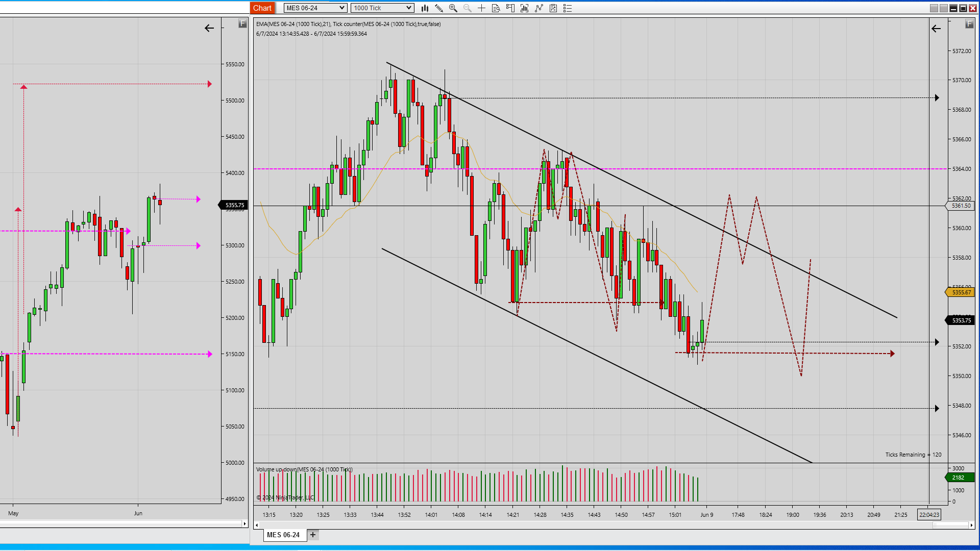Open the strategies icon
980x551 pixels.
coord(539,8)
